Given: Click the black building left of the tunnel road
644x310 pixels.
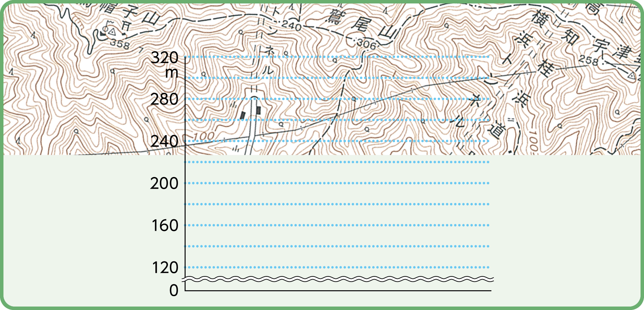Looking at the screenshot, I should pyautogui.click(x=243, y=115).
